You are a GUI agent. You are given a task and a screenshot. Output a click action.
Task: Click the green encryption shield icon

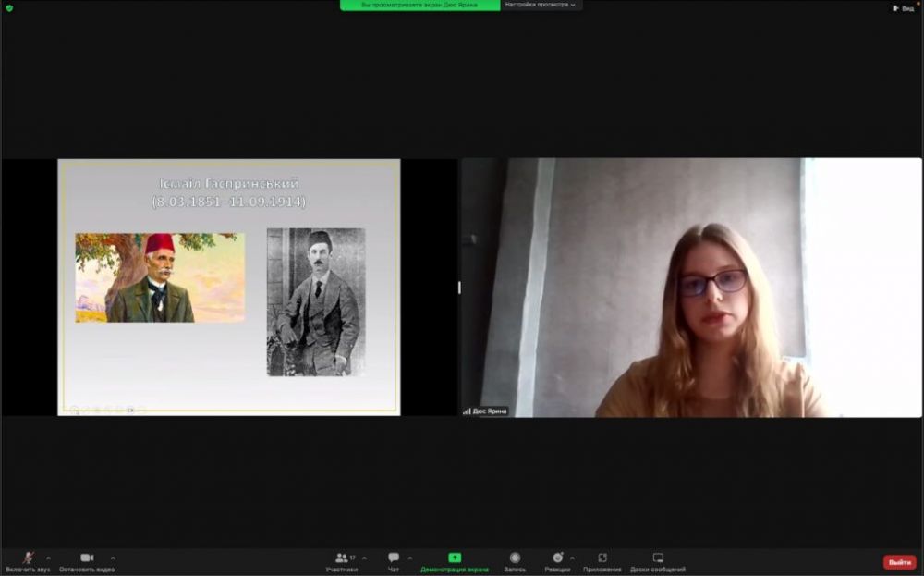pos(9,7)
